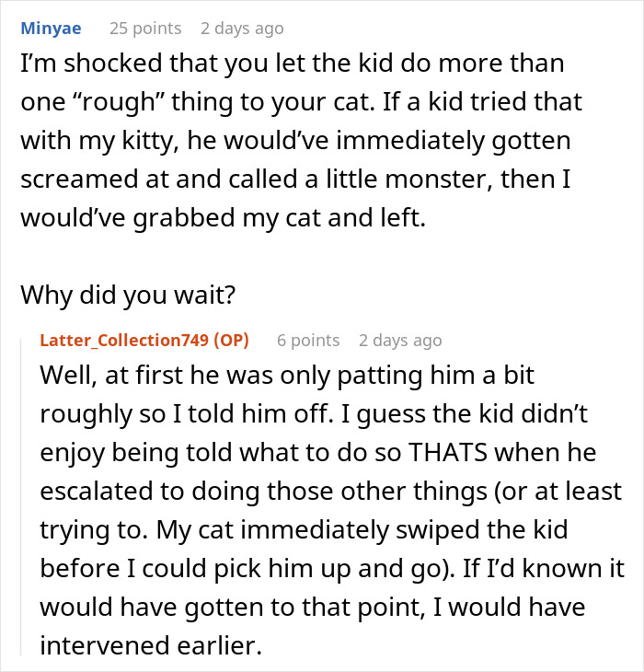
Task: Click the opening words 'I'm shocked'
Action: pos(78,65)
